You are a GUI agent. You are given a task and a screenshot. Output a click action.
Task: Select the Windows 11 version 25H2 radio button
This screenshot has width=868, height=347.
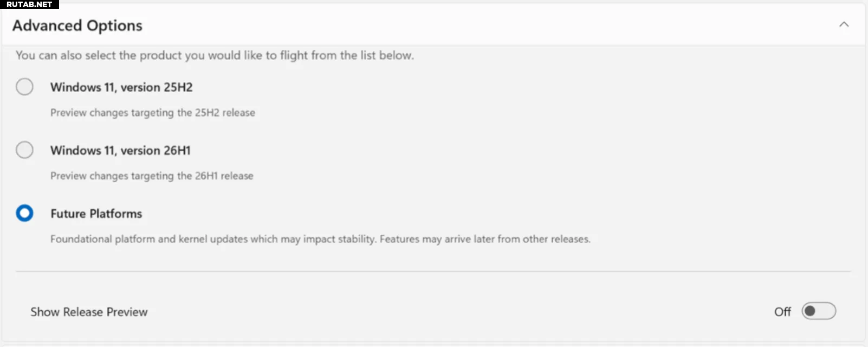pos(24,87)
